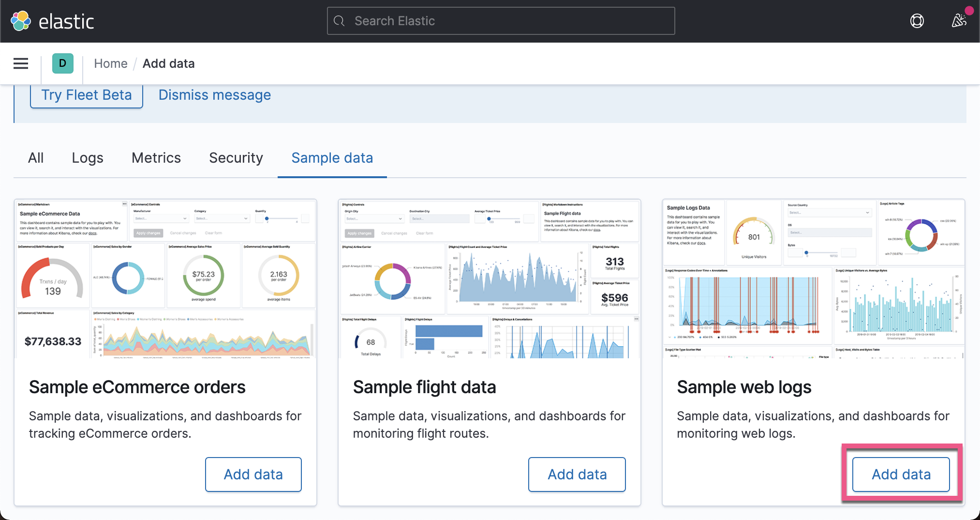This screenshot has height=520, width=980.
Task: Add data for Sample flight data
Action: click(x=577, y=474)
